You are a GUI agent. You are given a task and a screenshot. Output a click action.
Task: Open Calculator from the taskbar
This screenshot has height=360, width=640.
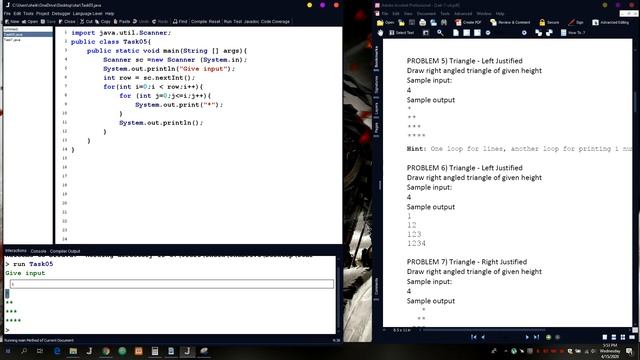(x=155, y=351)
